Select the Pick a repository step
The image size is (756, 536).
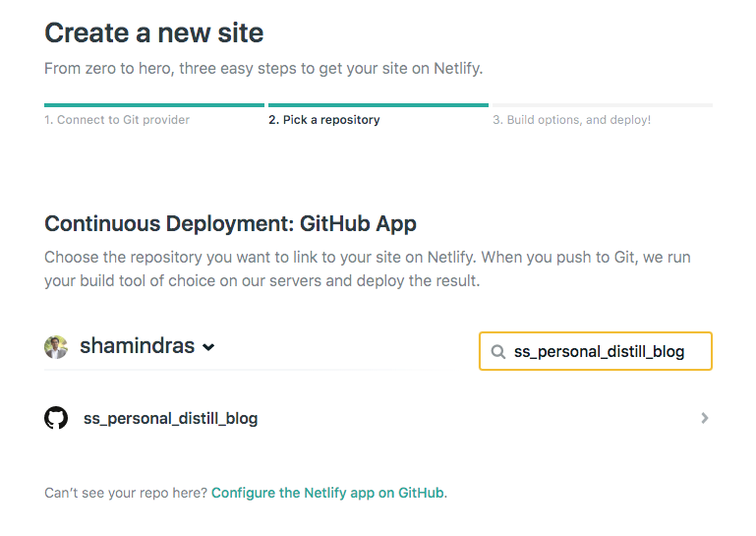324,120
